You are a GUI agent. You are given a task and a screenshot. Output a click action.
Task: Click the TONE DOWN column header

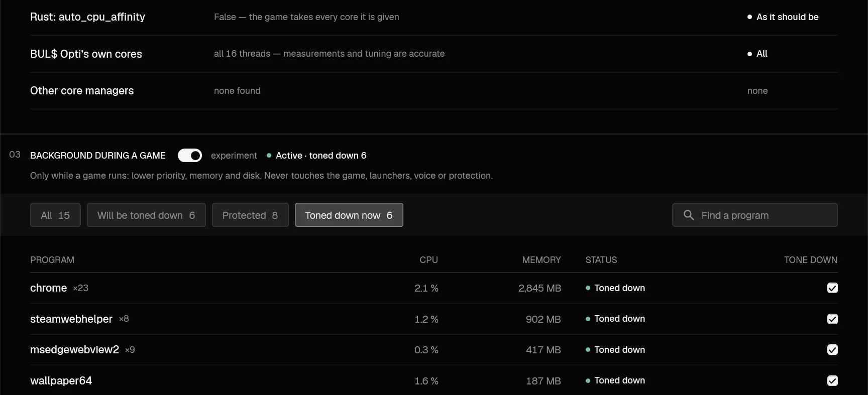[811, 260]
